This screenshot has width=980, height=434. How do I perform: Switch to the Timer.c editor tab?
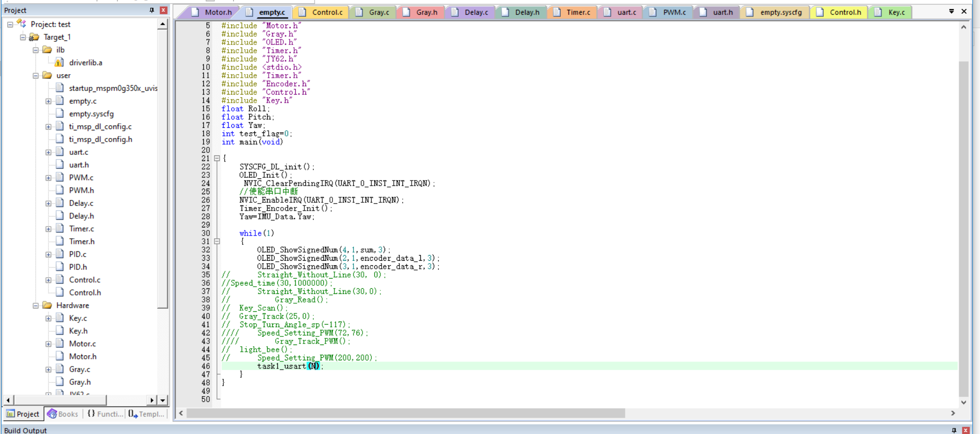pyautogui.click(x=572, y=12)
